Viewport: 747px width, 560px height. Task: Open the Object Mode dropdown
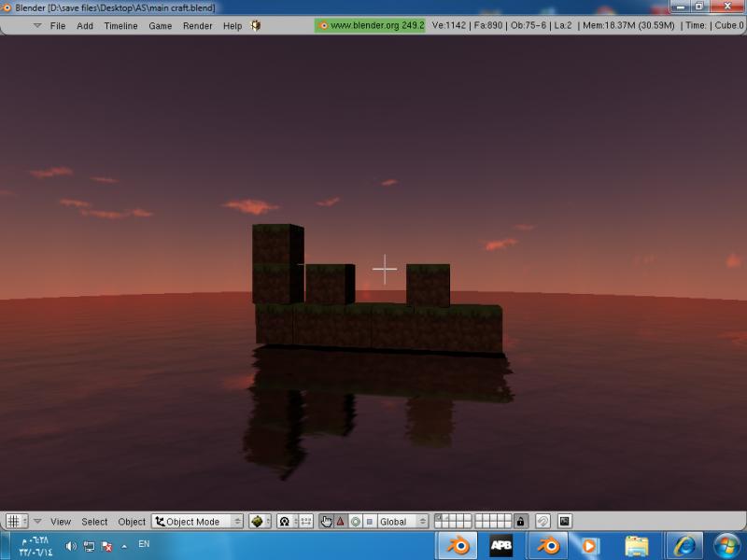pos(197,522)
